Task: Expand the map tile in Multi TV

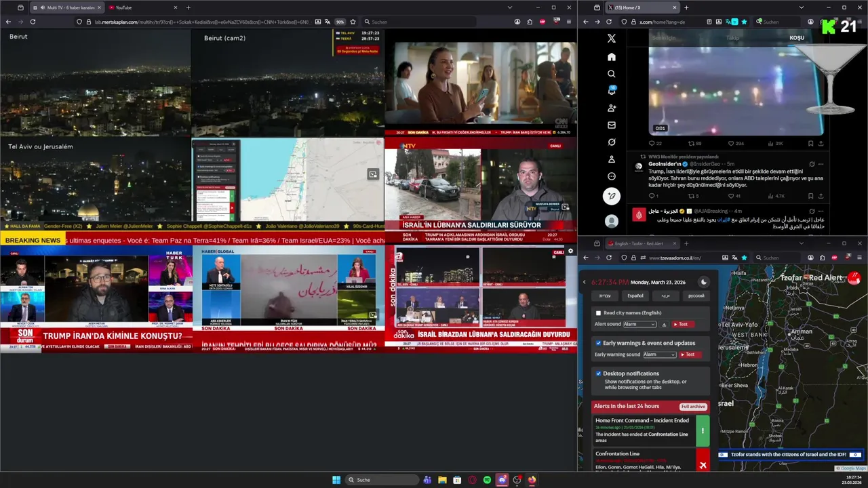Action: click(x=373, y=174)
